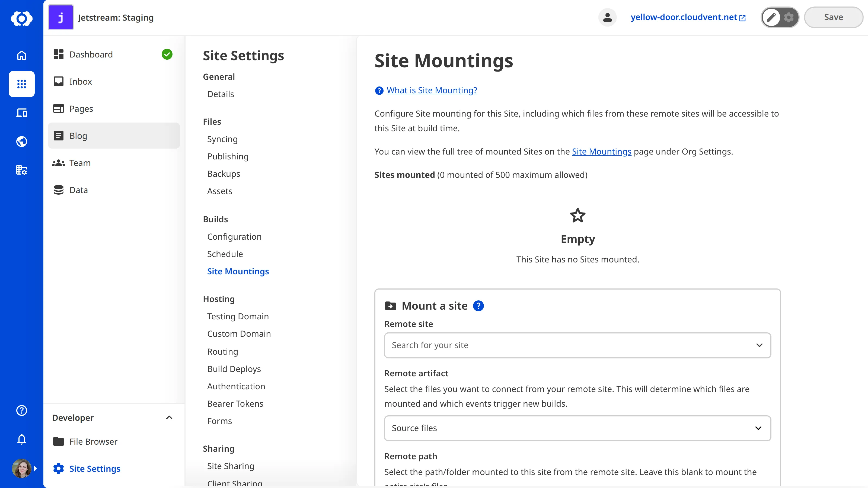Open notifications bell icon
The width and height of the screenshot is (868, 488).
coord(22,439)
